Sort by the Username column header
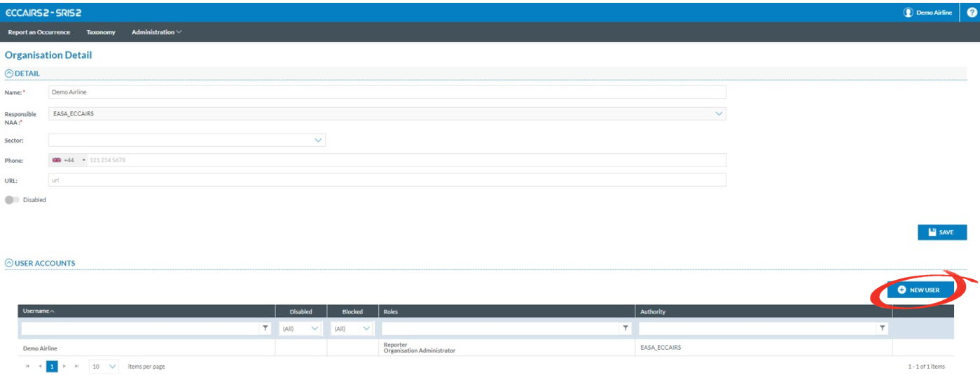This screenshot has height=375, width=980. point(146,311)
